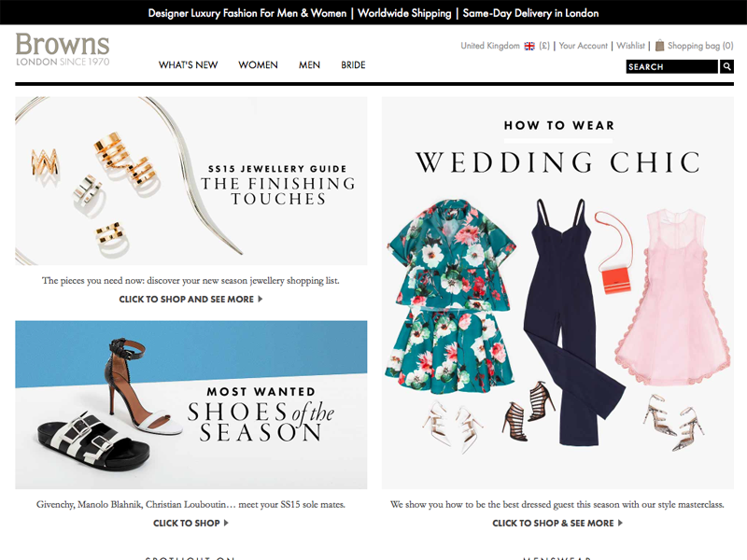The image size is (747, 560).
Task: Click the orange crossbody bag image
Action: pyautogui.click(x=614, y=252)
